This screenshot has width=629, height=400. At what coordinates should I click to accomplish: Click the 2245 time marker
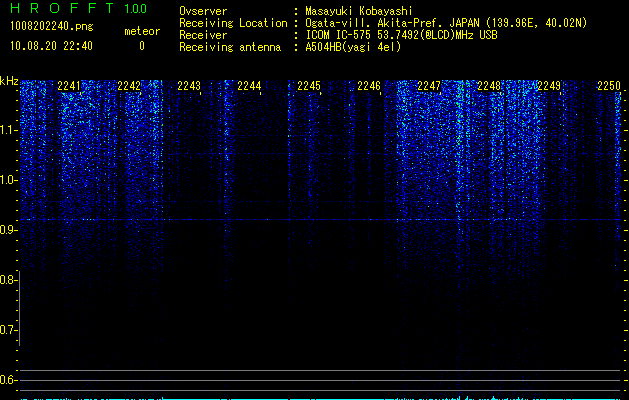(309, 86)
